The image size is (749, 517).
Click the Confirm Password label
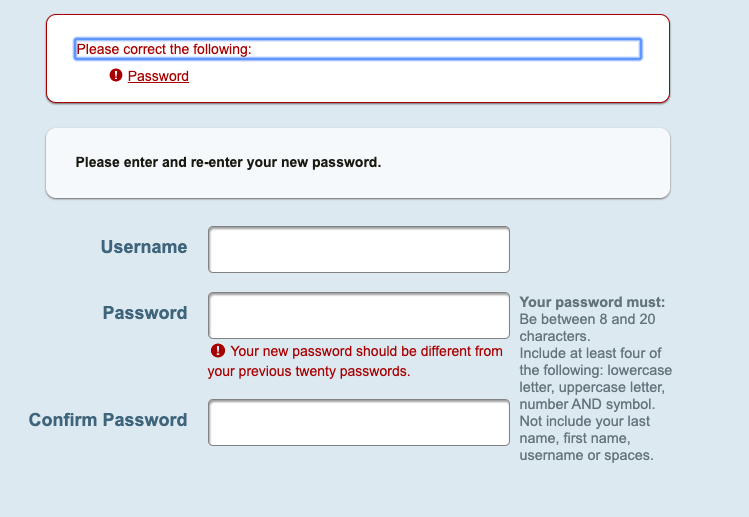[107, 420]
